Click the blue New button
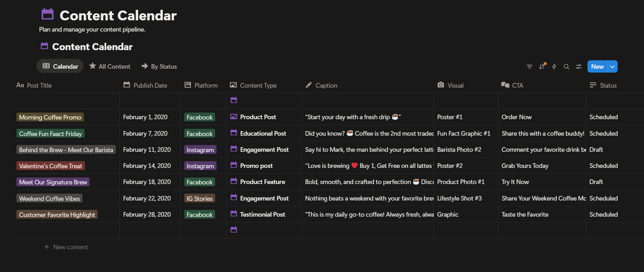 point(597,67)
